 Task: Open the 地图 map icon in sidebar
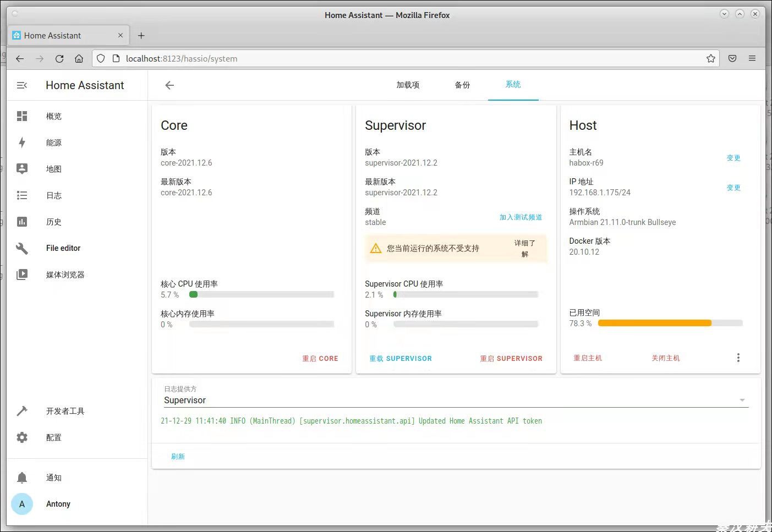click(x=22, y=169)
